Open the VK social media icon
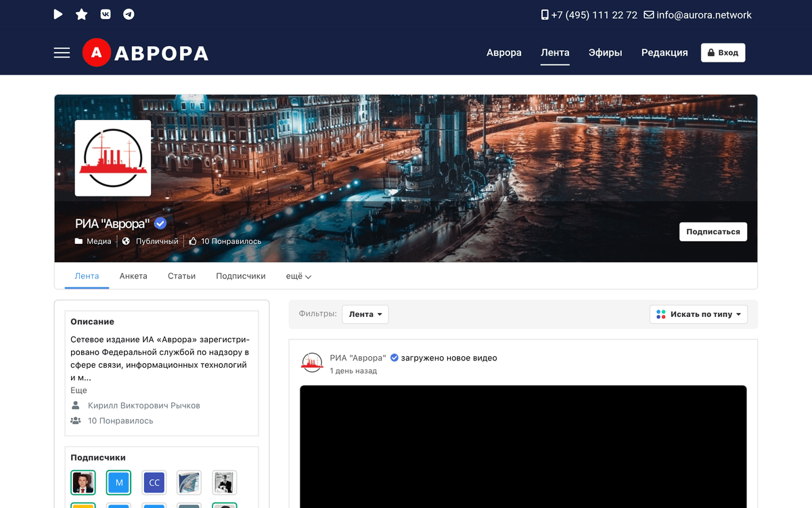Viewport: 812px width, 508px height. click(x=105, y=14)
